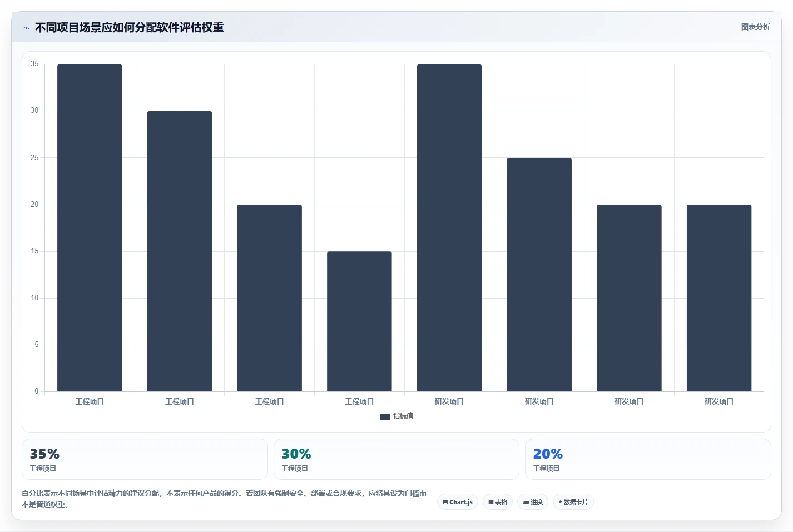Click the 工程项目 bar reaching 30
The width and height of the screenshot is (793, 532).
tap(180, 251)
